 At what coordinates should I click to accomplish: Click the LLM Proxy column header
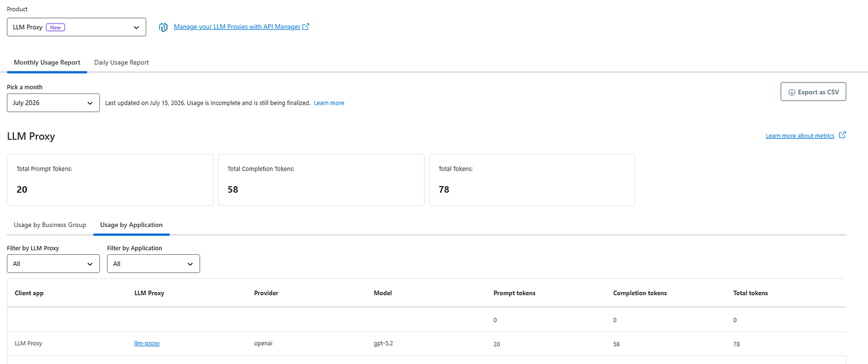(149, 293)
